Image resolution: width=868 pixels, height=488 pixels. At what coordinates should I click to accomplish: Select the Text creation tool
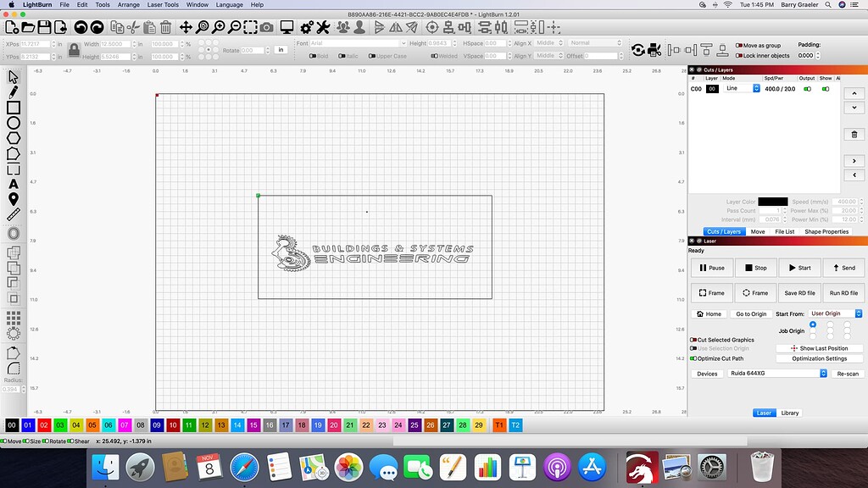click(12, 182)
